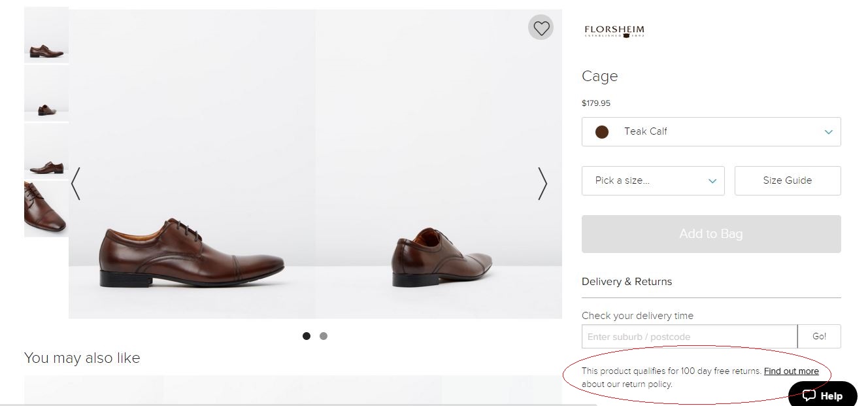Go to previous product image arrow

coord(76,184)
